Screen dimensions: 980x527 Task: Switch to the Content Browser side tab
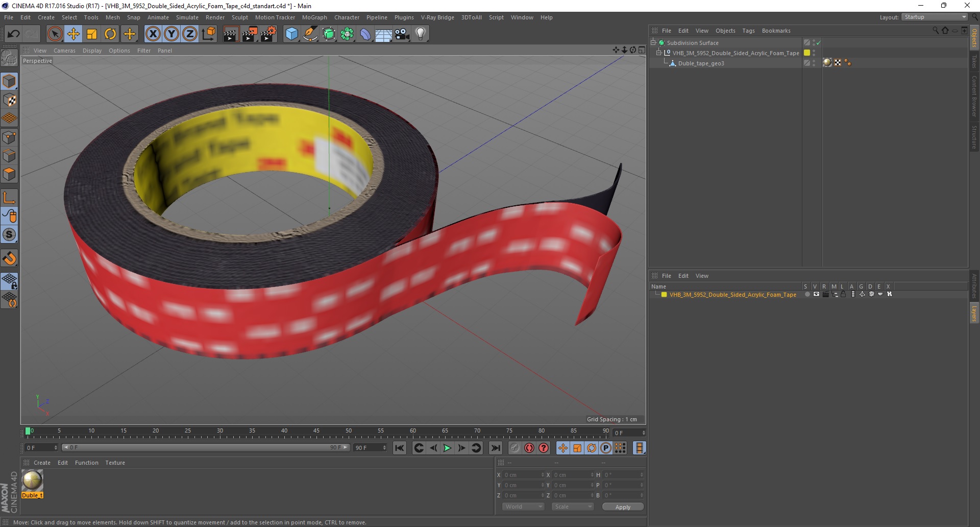click(x=974, y=96)
